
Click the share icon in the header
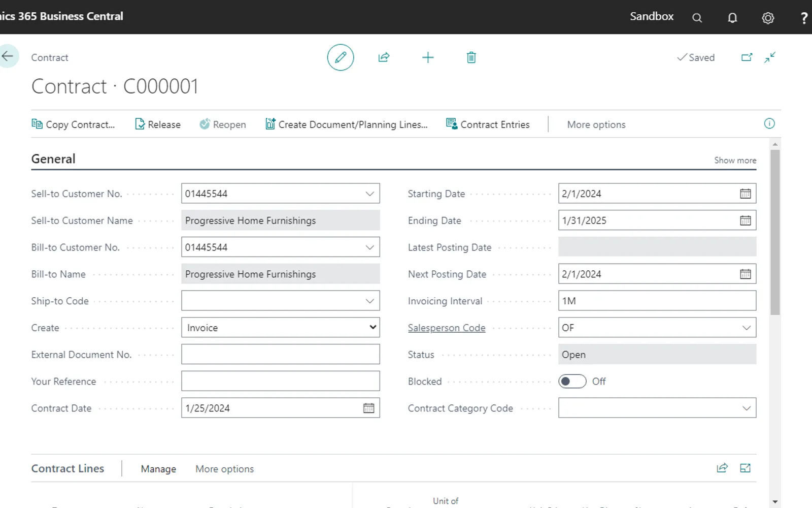384,57
